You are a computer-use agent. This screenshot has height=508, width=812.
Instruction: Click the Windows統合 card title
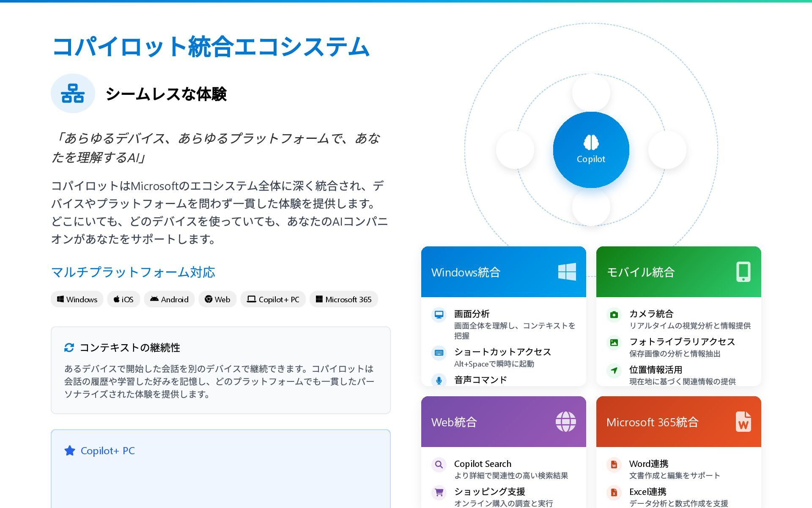click(x=466, y=272)
